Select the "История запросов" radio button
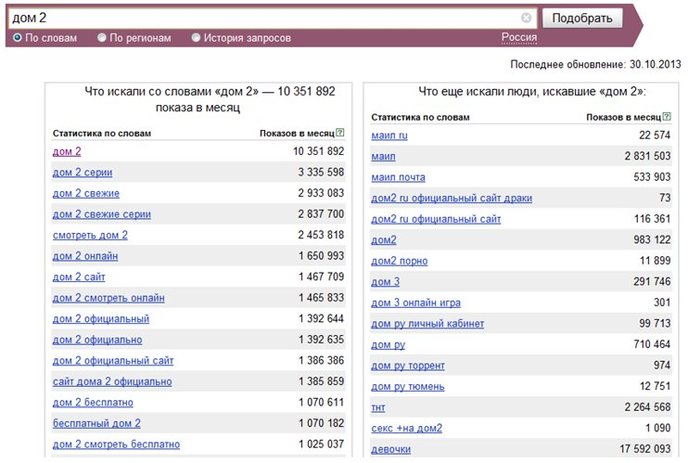688x463 pixels. click(x=196, y=38)
